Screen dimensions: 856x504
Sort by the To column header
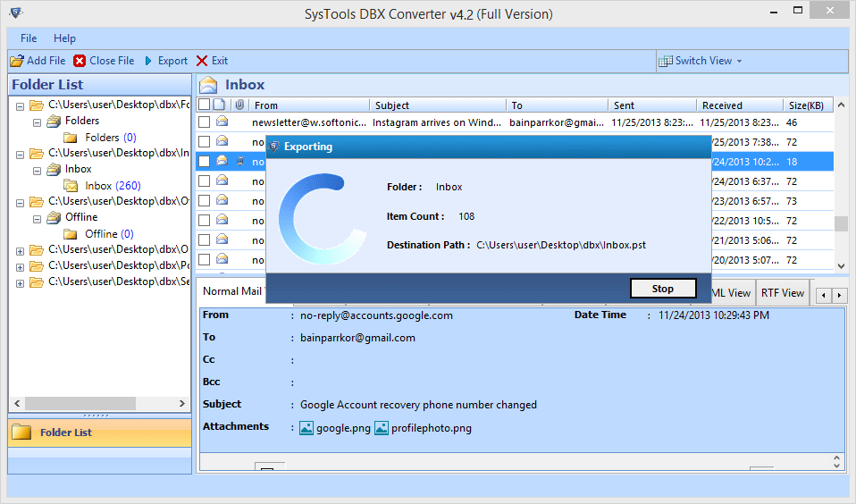tap(557, 105)
